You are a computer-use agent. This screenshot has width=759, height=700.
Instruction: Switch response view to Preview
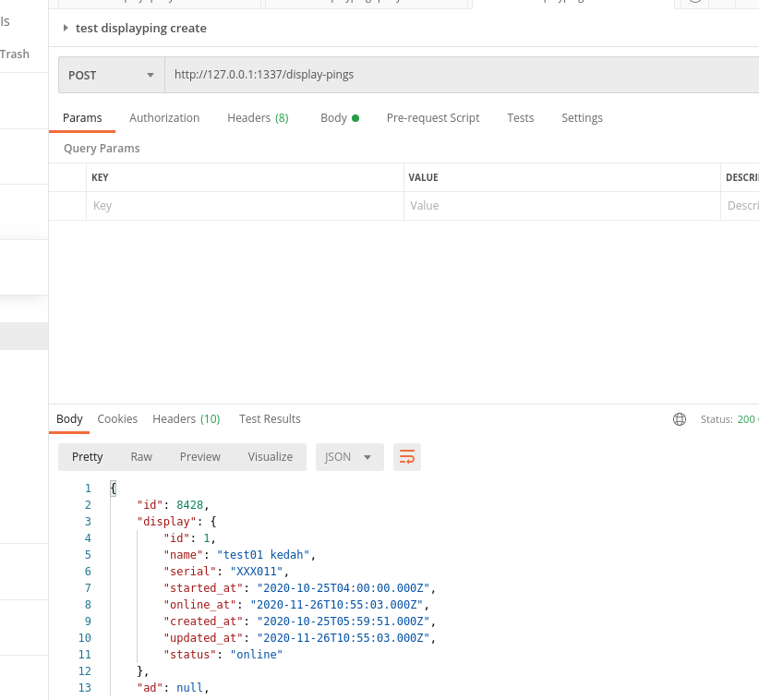pos(200,457)
